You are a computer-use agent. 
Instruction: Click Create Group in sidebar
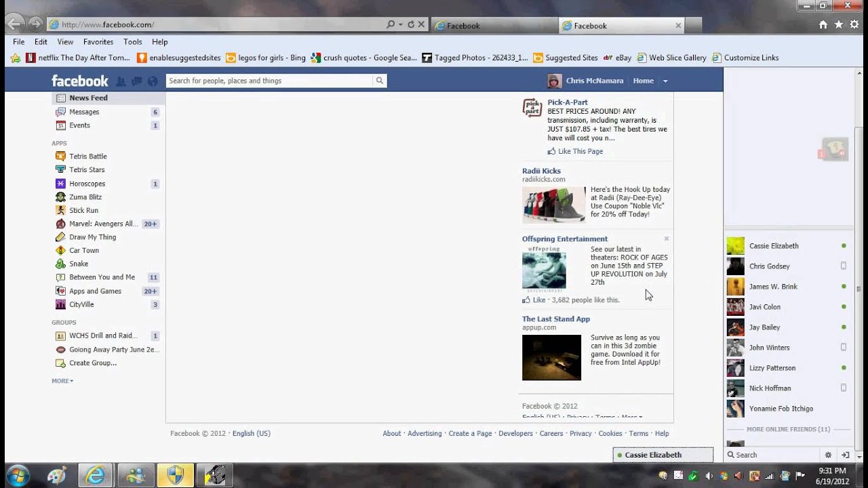coord(93,363)
